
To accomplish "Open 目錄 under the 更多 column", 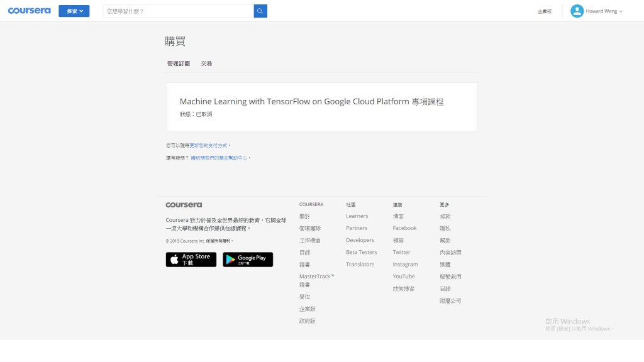I will (x=445, y=289).
